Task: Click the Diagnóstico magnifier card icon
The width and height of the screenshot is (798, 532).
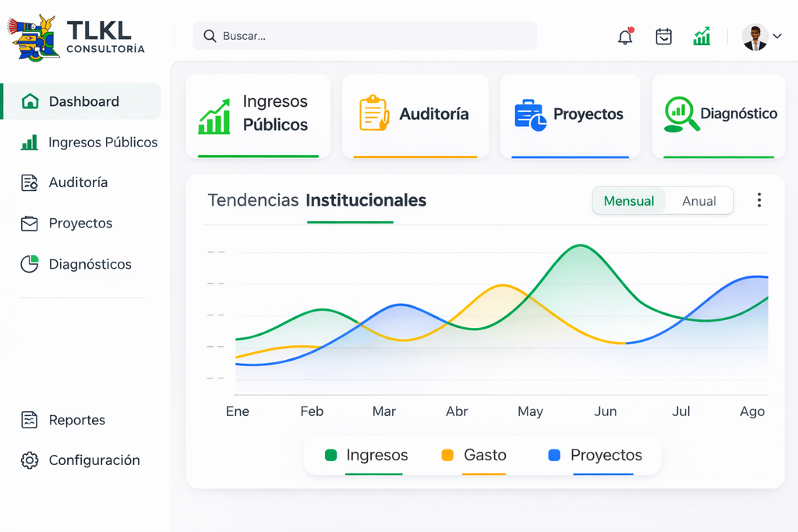Action: 681,114
